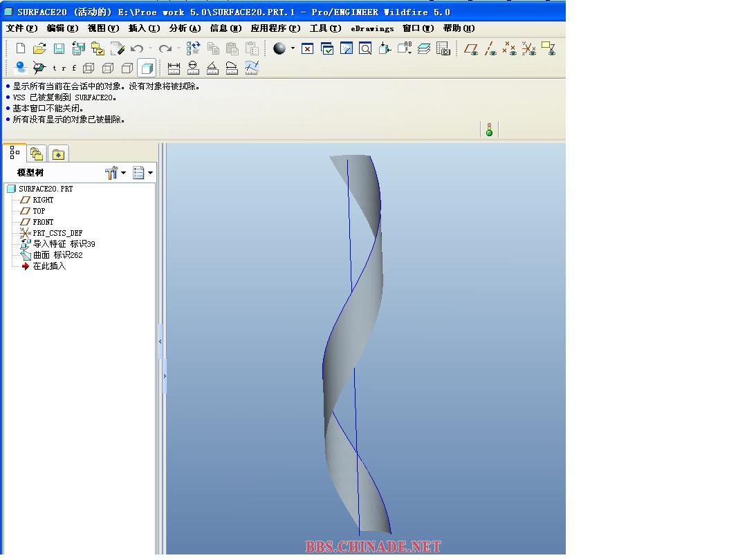Image resolution: width=747 pixels, height=560 pixels.
Task: Open the Layers icon in toolbar
Action: 424,48
